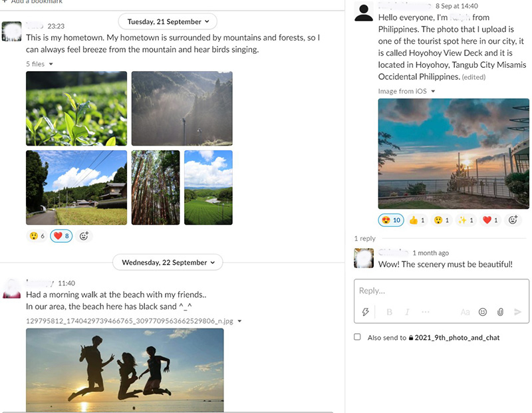Add reaction to the hometown photos message

[84, 236]
